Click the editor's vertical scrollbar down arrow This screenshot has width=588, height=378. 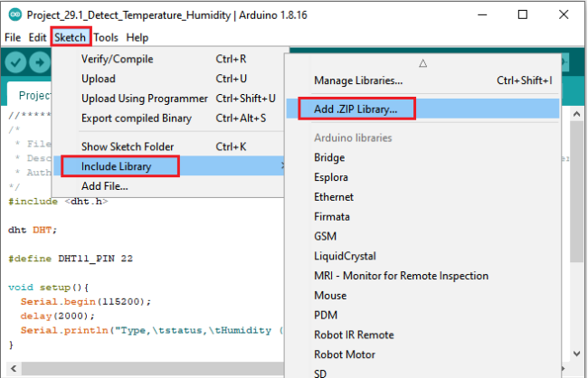click(577, 354)
